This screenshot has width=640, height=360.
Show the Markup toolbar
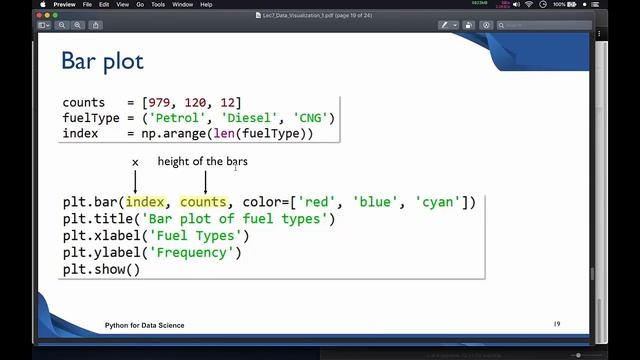(x=486, y=25)
